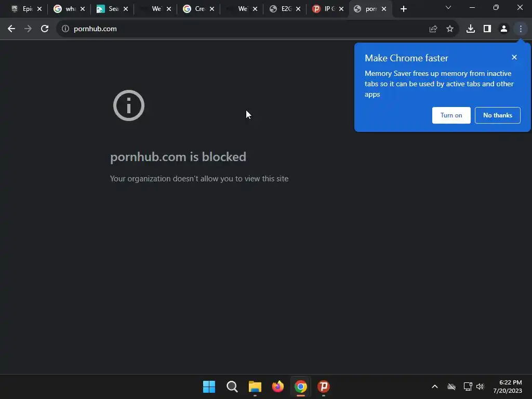Viewport: 532px width, 399px height.
Task: Click the forward navigation arrow
Action: [x=28, y=29]
